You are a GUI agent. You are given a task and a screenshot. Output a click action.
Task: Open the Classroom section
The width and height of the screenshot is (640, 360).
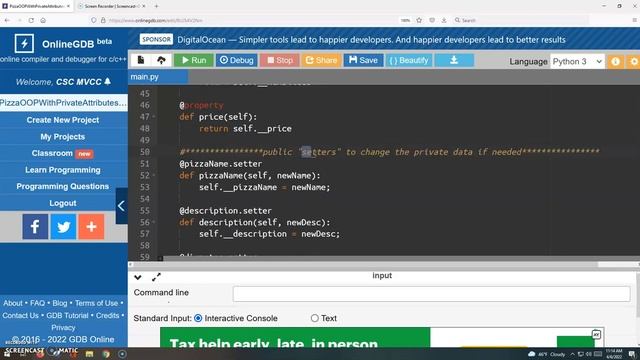point(52,153)
